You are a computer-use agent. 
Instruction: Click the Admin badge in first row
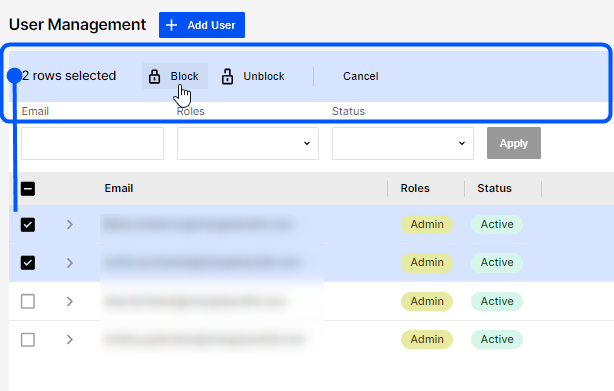click(427, 224)
